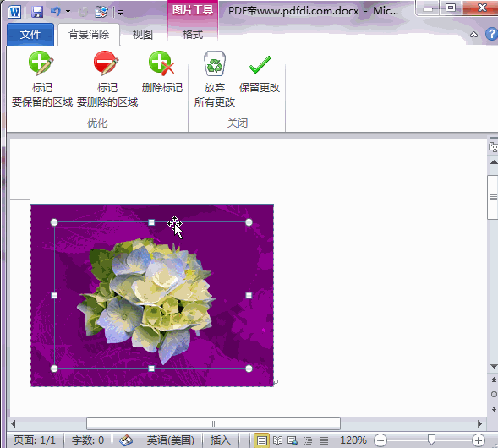The image size is (498, 448).
Task: Collapse the ribbon with the chevron arrow
Action: tap(473, 35)
